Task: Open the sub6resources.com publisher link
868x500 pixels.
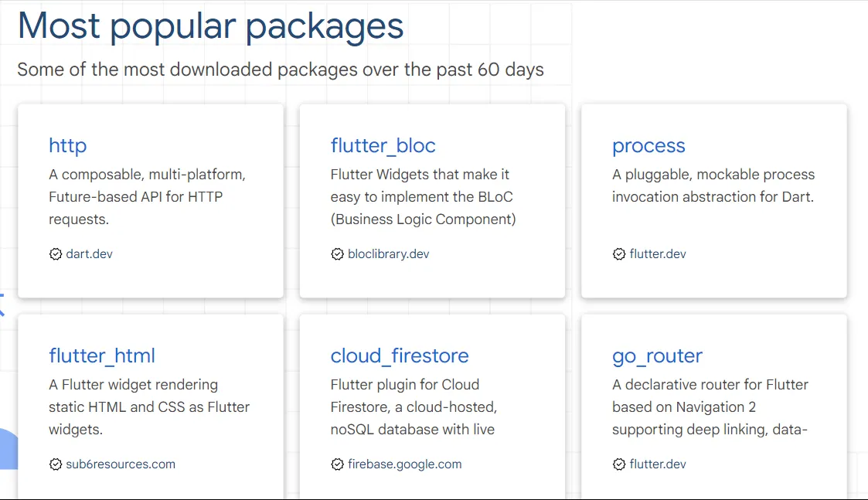Action: coord(121,464)
